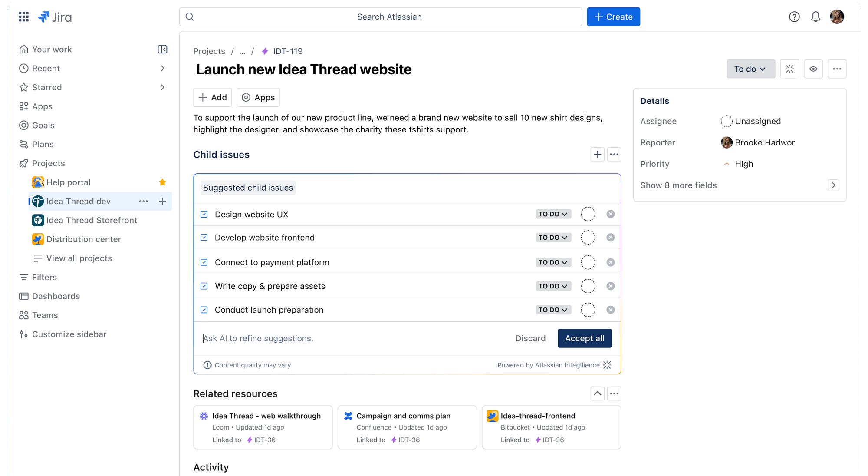The width and height of the screenshot is (868, 476).
Task: Select Idea Thread Storefront project
Action: (x=90, y=220)
